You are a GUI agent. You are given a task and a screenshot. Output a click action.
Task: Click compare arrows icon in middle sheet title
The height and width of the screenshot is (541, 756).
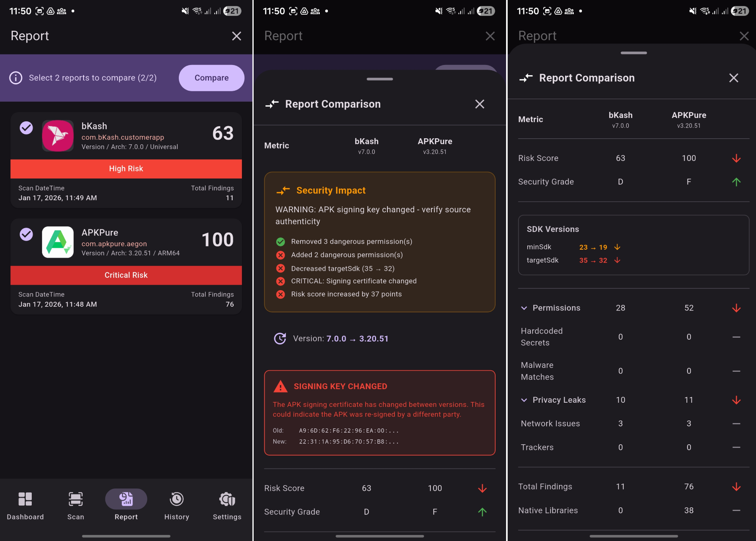272,104
